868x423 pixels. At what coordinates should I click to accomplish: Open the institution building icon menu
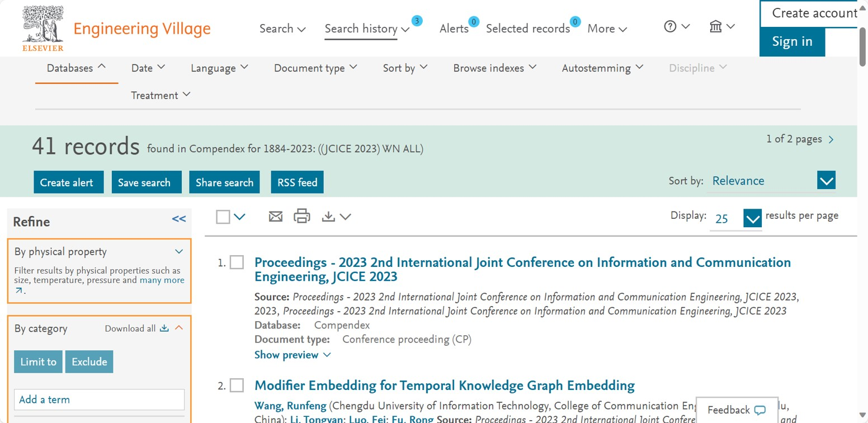click(x=715, y=26)
